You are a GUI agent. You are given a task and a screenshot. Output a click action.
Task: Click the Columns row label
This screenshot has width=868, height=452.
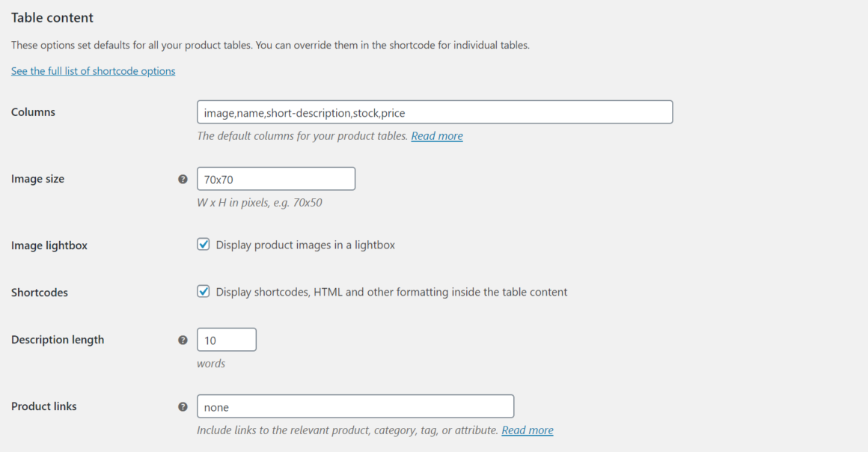pyautogui.click(x=33, y=112)
